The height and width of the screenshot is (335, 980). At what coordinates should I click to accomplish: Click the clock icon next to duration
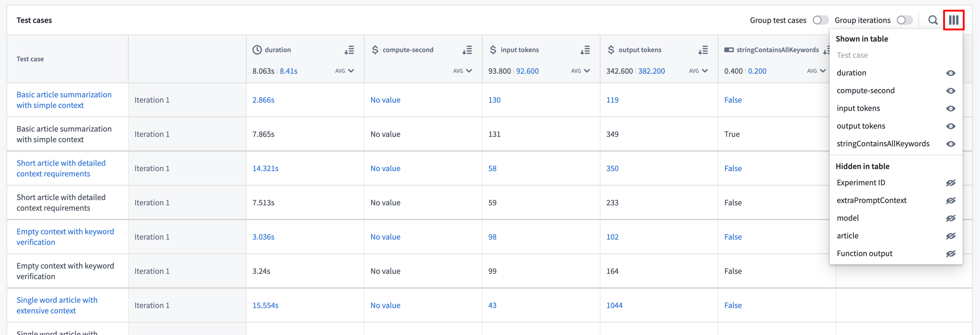257,50
